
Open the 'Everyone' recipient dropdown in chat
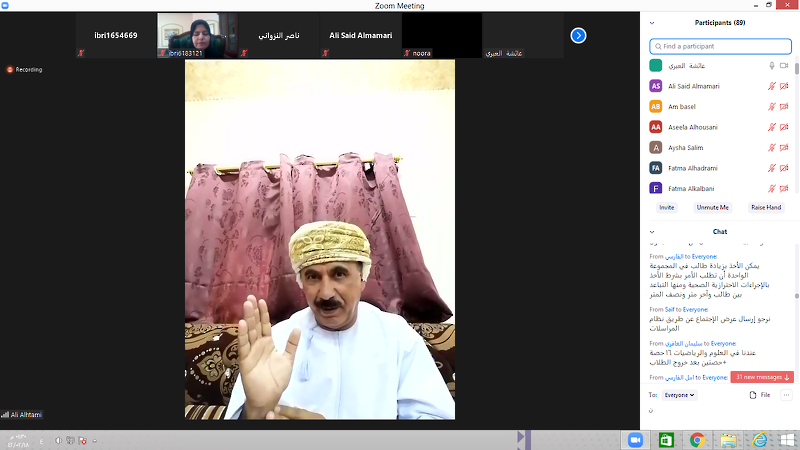pyautogui.click(x=680, y=395)
